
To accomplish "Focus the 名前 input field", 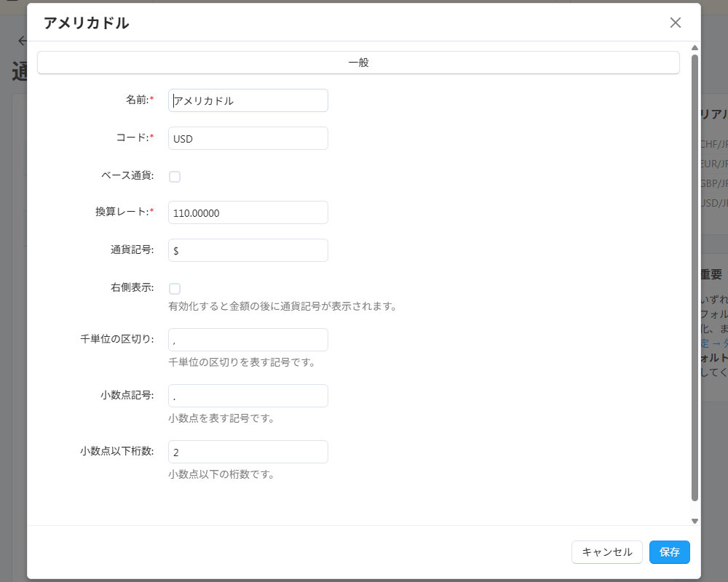I will 248,100.
